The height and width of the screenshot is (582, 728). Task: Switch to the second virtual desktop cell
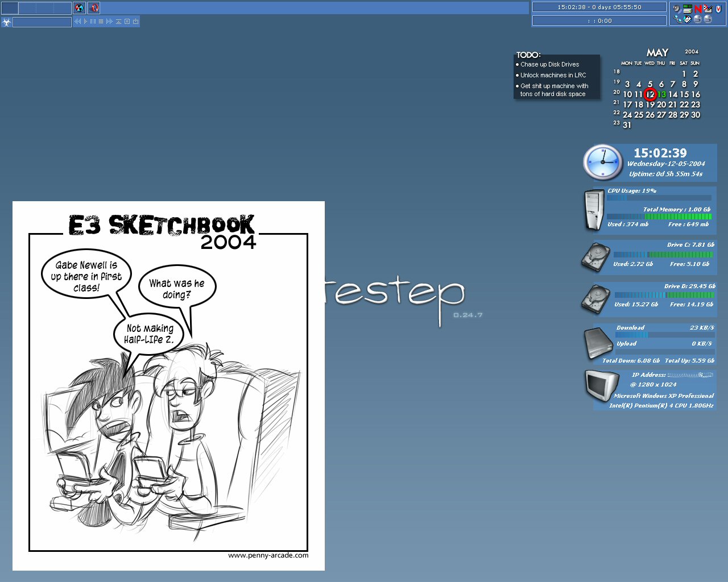pyautogui.click(x=27, y=8)
